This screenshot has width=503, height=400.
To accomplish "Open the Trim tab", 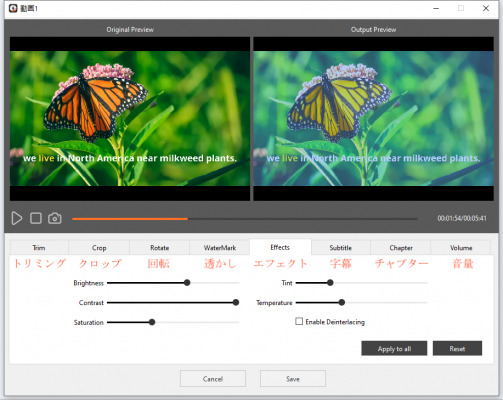I will click(39, 248).
